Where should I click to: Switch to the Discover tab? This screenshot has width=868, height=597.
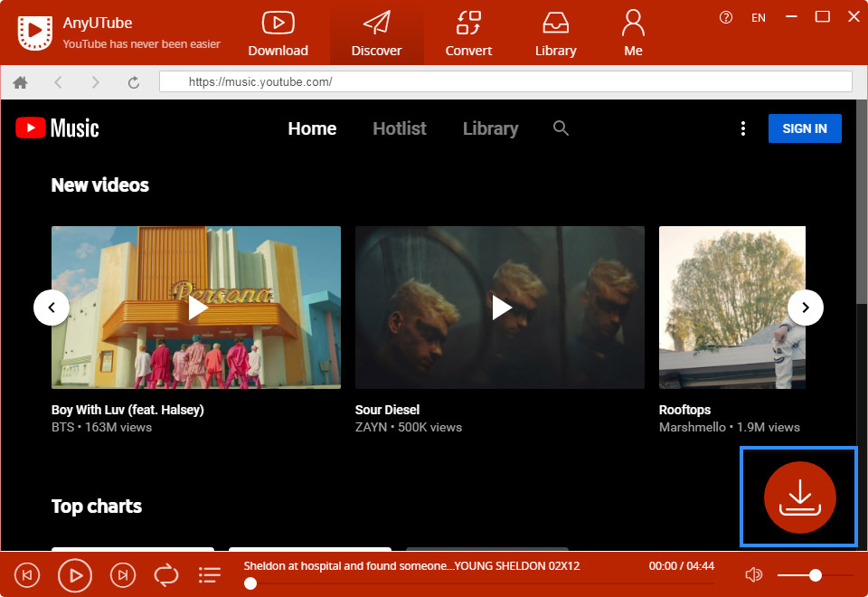click(x=376, y=33)
